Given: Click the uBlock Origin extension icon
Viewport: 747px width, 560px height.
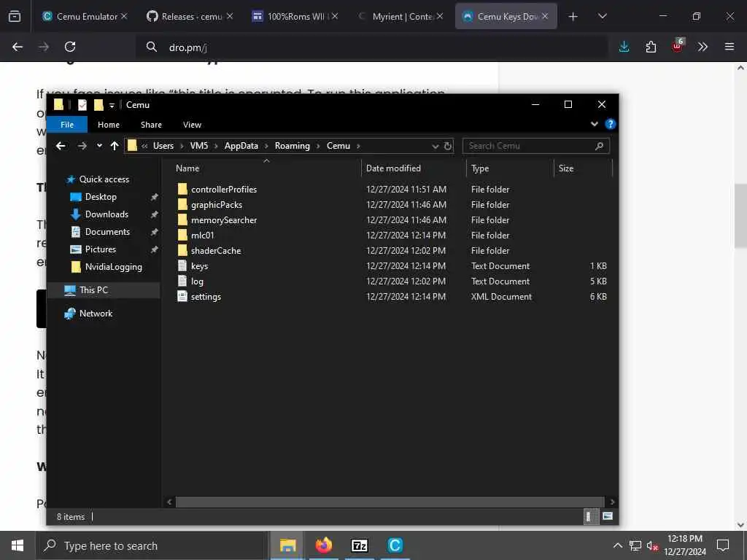Looking at the screenshot, I should (678, 46).
